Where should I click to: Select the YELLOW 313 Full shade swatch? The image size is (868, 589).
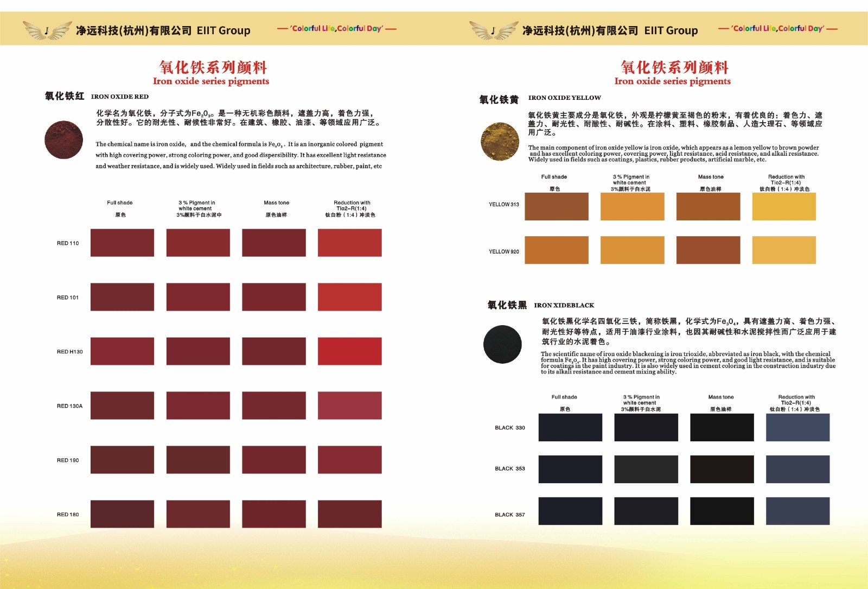pyautogui.click(x=556, y=206)
